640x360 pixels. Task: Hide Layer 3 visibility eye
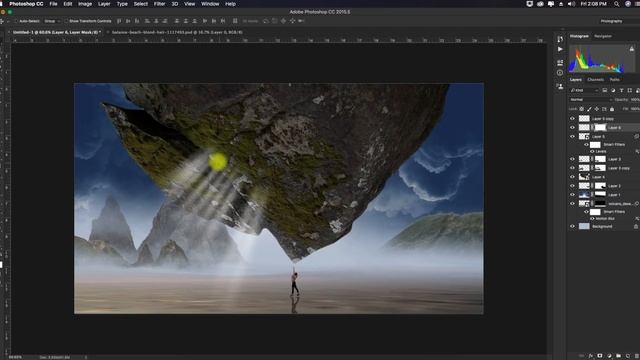click(572, 159)
